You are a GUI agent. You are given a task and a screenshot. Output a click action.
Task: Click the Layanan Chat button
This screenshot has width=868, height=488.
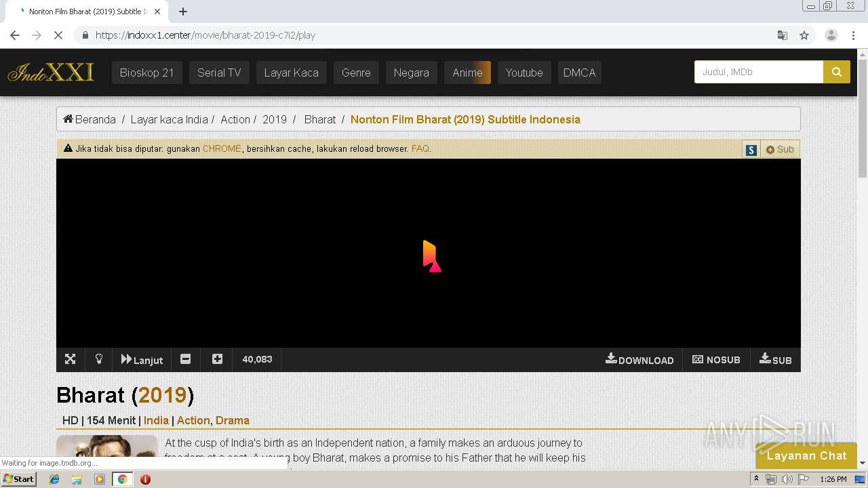(x=806, y=455)
